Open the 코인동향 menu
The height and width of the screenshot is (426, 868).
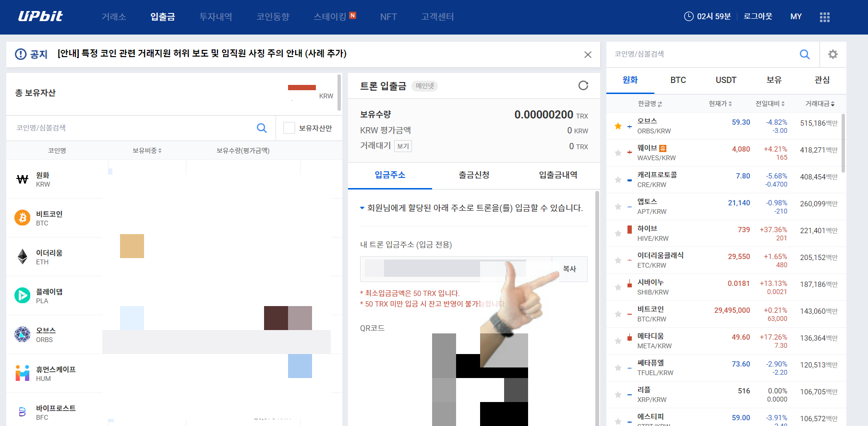pos(273,17)
